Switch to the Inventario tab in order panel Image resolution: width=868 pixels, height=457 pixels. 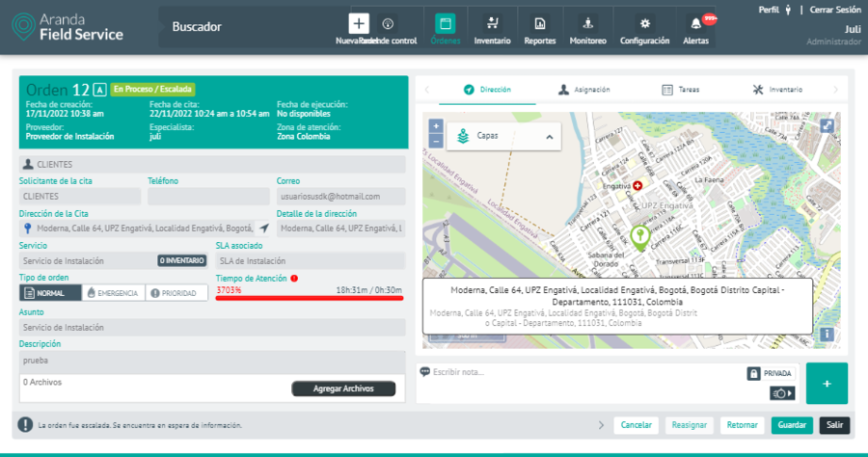point(777,90)
